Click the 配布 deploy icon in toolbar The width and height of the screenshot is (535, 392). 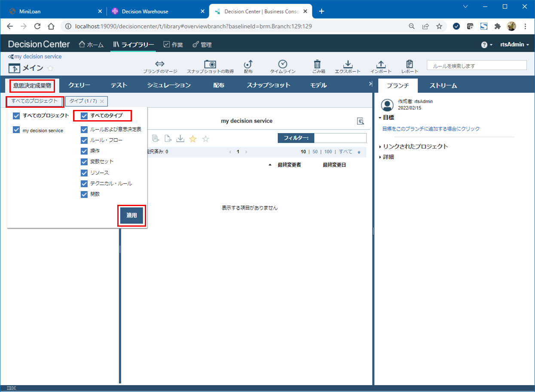(x=248, y=64)
